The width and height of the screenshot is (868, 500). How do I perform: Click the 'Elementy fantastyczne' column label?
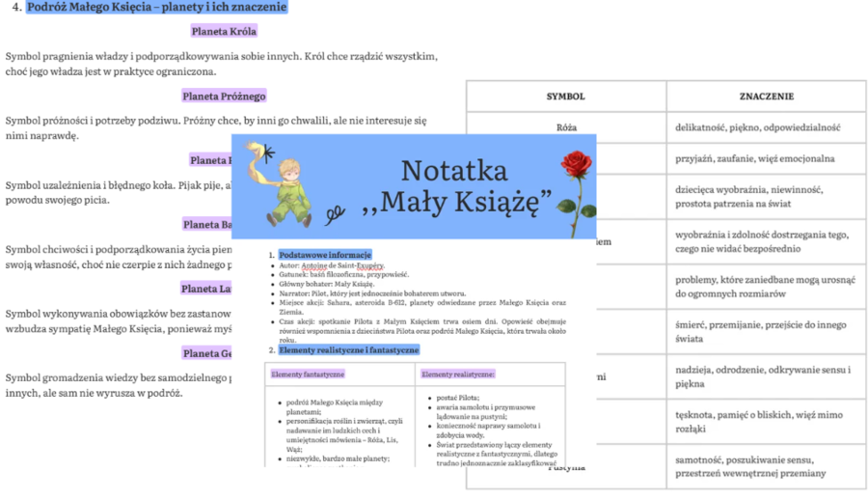tap(308, 375)
